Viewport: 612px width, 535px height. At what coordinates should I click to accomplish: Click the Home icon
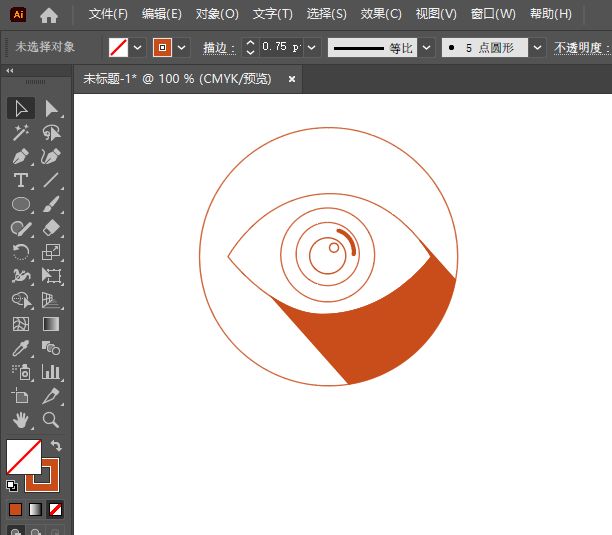click(49, 14)
